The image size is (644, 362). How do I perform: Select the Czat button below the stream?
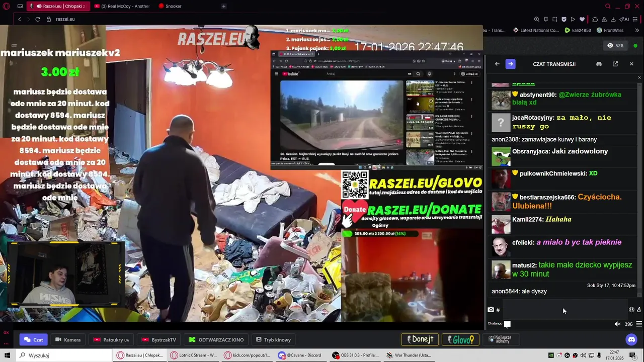(x=34, y=340)
